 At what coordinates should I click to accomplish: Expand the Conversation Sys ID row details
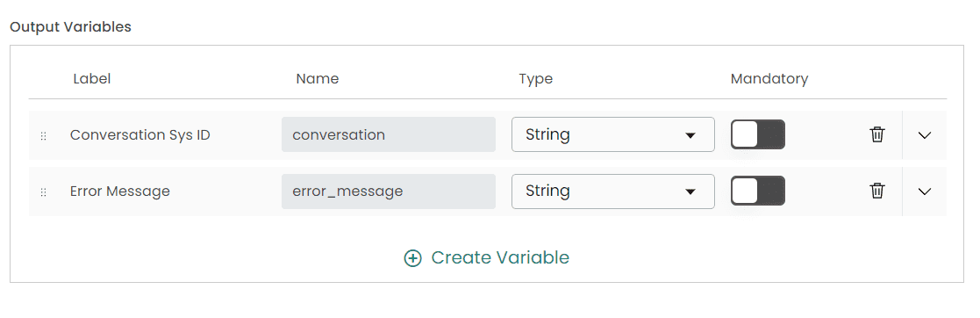[x=925, y=135]
